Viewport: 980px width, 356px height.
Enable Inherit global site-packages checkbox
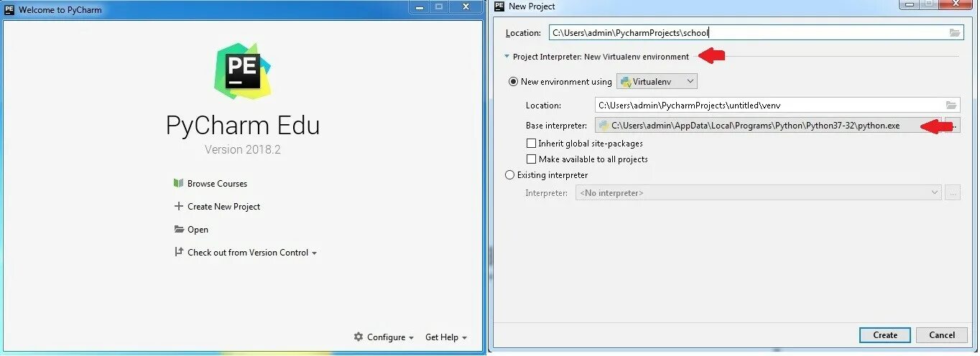[x=532, y=144]
